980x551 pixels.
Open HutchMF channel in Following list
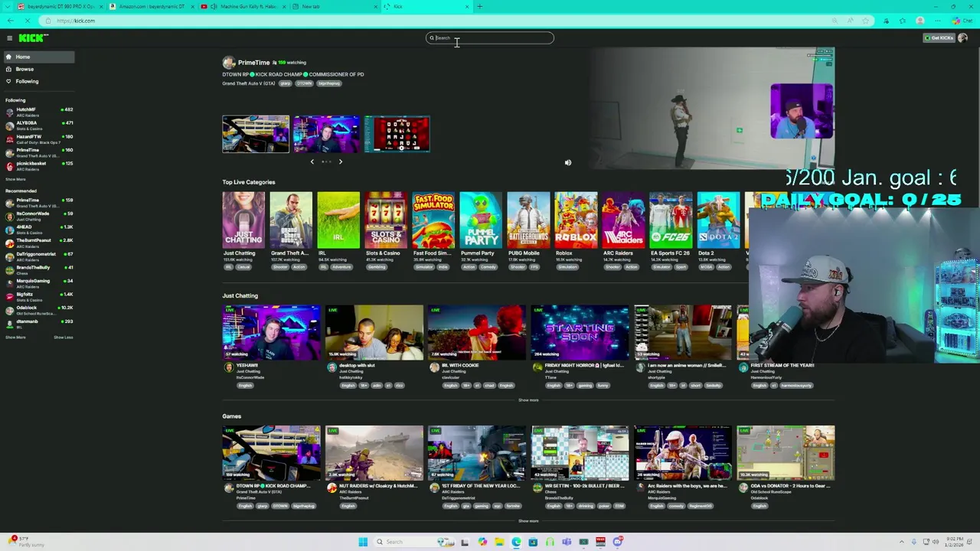[38, 111]
